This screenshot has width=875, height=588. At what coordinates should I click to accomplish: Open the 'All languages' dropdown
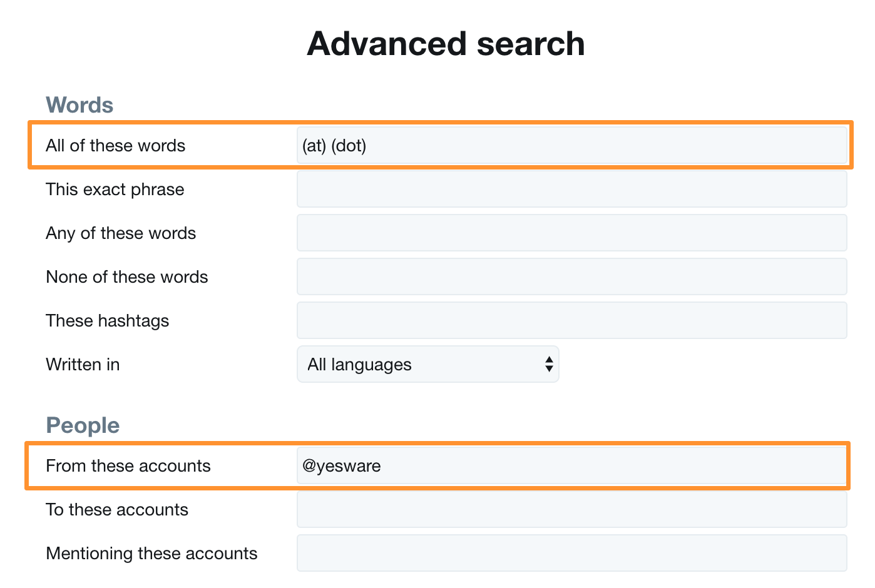coord(427,364)
